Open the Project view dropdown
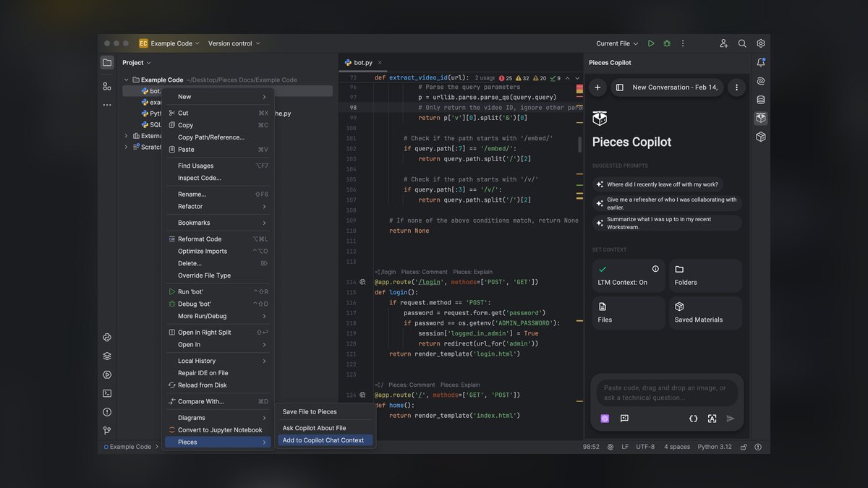The height and width of the screenshot is (488, 868). pos(137,63)
